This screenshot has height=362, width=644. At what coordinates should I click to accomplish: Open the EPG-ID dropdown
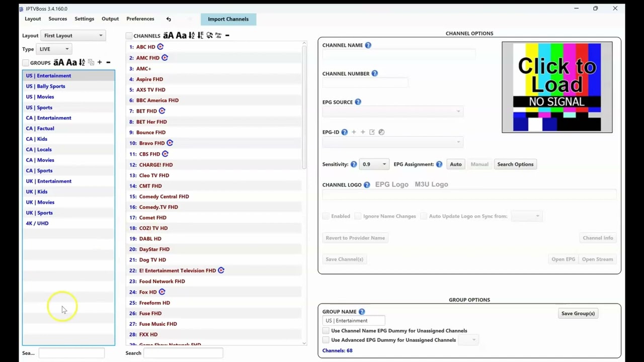392,142
